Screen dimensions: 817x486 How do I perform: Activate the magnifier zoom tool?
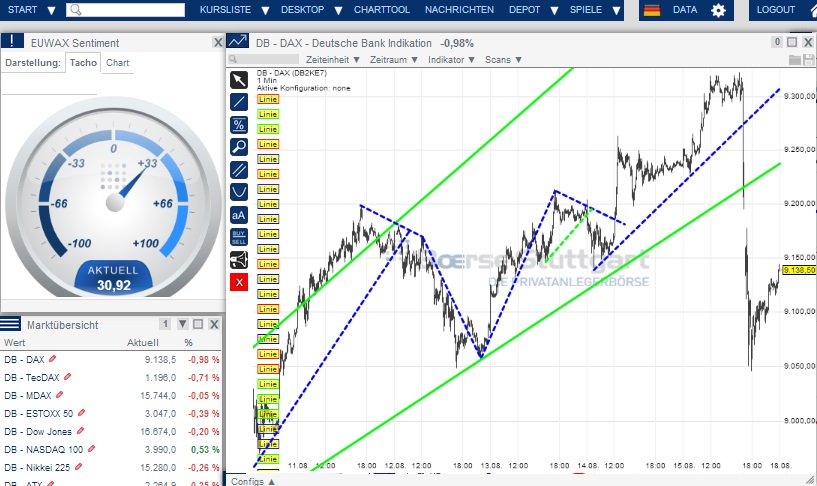[239, 147]
